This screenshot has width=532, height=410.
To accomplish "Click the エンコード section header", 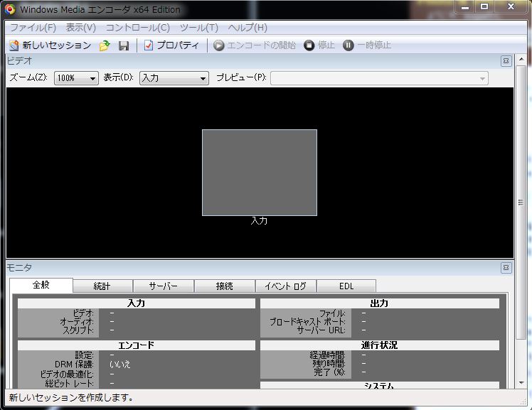I will [136, 345].
